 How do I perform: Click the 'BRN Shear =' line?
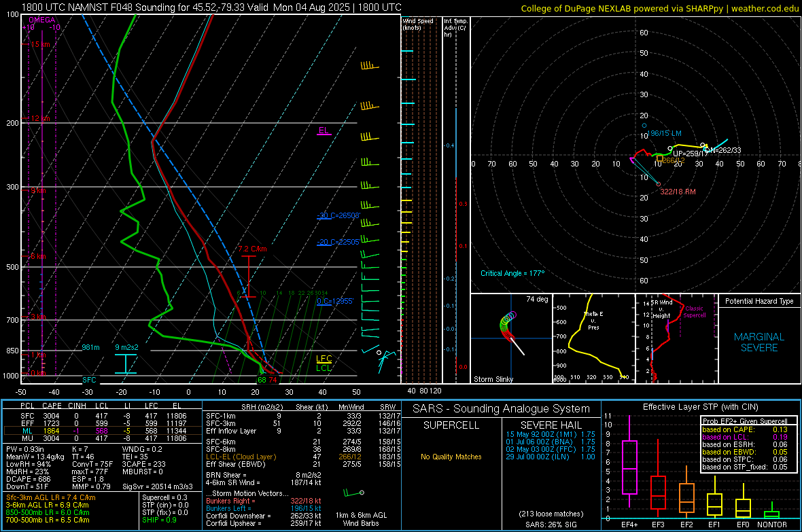tap(264, 475)
